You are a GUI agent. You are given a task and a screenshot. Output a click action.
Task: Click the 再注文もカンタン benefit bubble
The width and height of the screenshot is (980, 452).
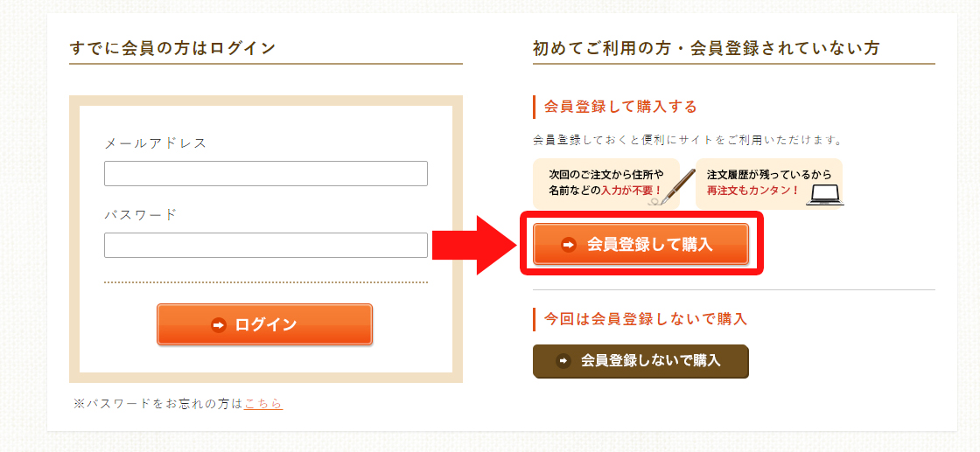(x=769, y=184)
